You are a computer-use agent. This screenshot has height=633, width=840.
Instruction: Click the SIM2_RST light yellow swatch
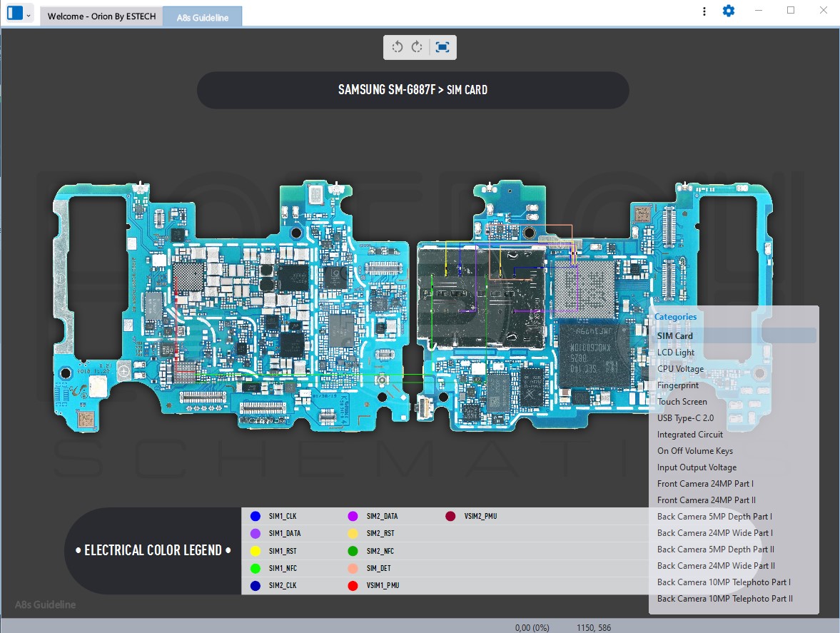353,533
